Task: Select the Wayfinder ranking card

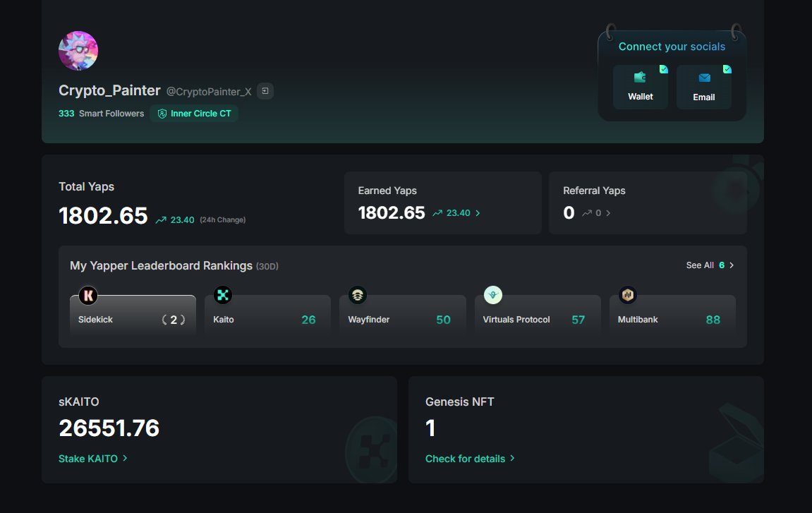Action: coord(402,315)
